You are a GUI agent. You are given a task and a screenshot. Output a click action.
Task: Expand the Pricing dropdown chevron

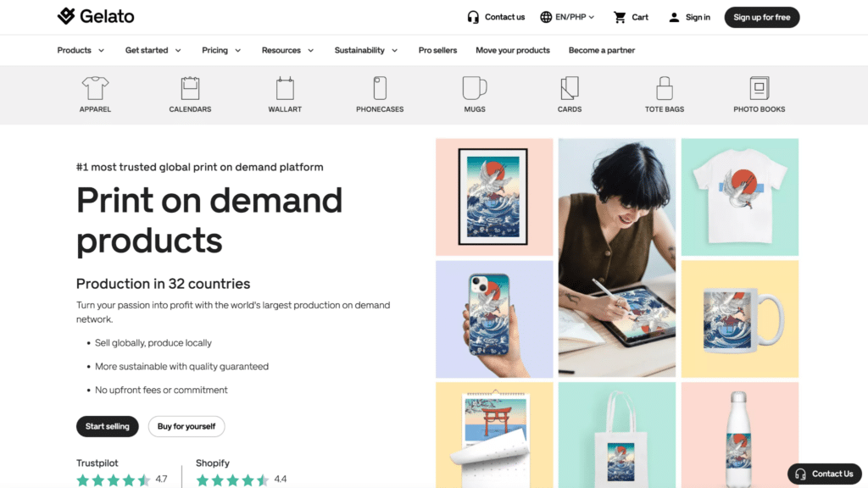click(238, 50)
